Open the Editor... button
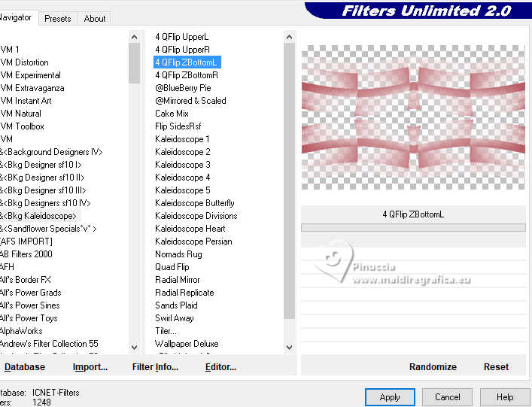The image size is (532, 407). tap(220, 366)
